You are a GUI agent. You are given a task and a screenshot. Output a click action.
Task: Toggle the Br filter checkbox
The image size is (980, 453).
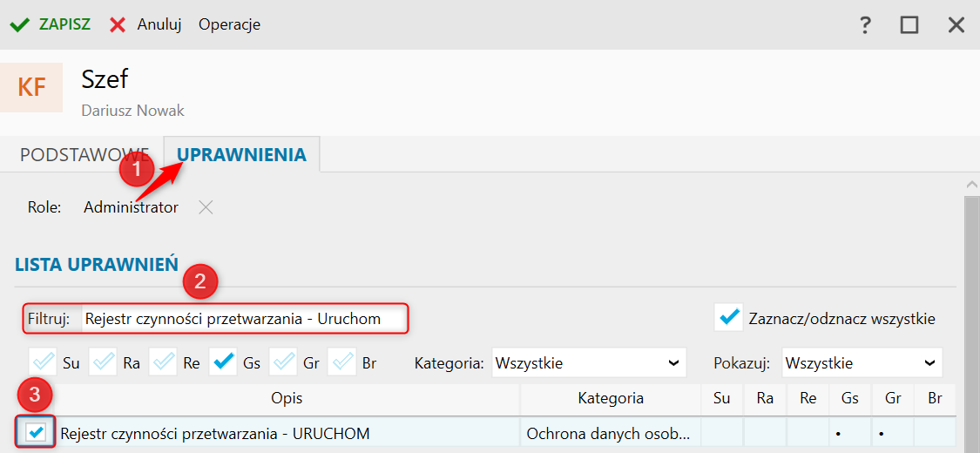(x=342, y=362)
